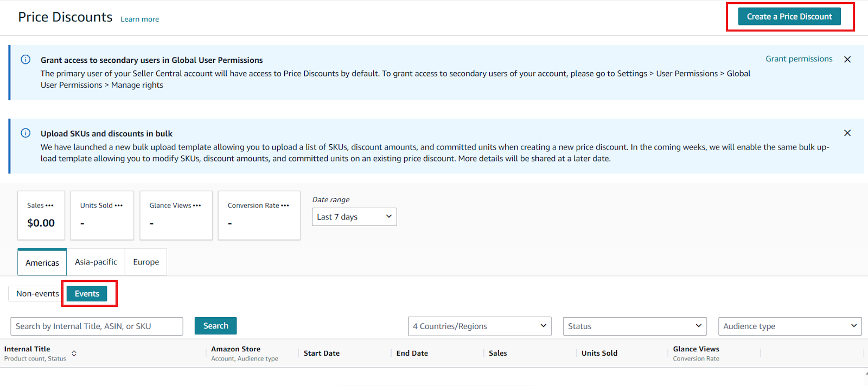
Task: Open the Learn more link
Action: coord(139,19)
